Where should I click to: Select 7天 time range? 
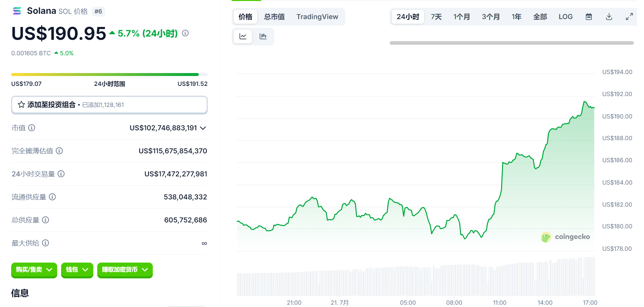(436, 17)
